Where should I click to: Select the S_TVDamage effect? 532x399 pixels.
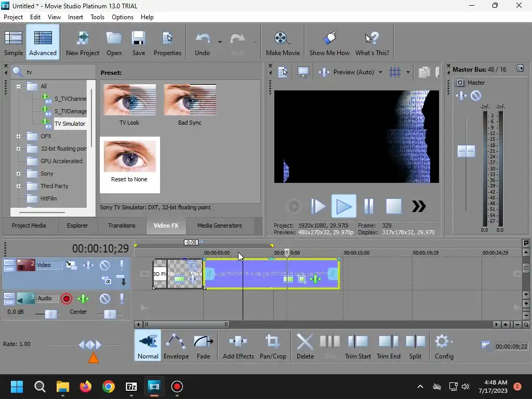pos(70,111)
